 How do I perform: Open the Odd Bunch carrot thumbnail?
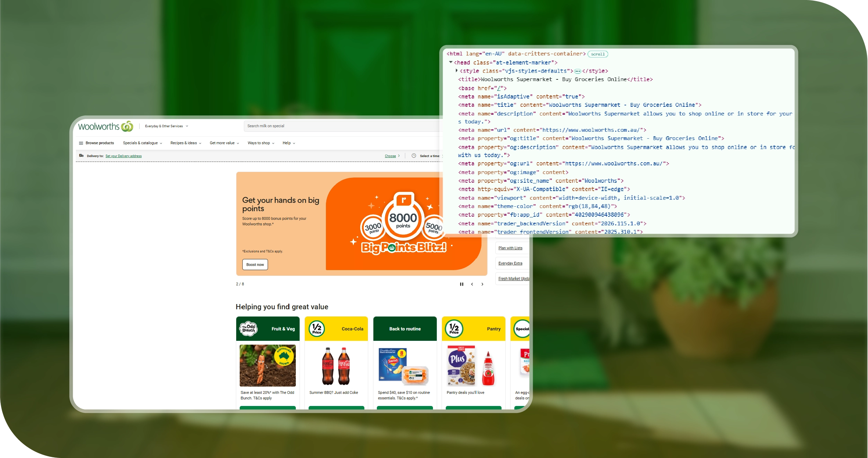pyautogui.click(x=267, y=365)
